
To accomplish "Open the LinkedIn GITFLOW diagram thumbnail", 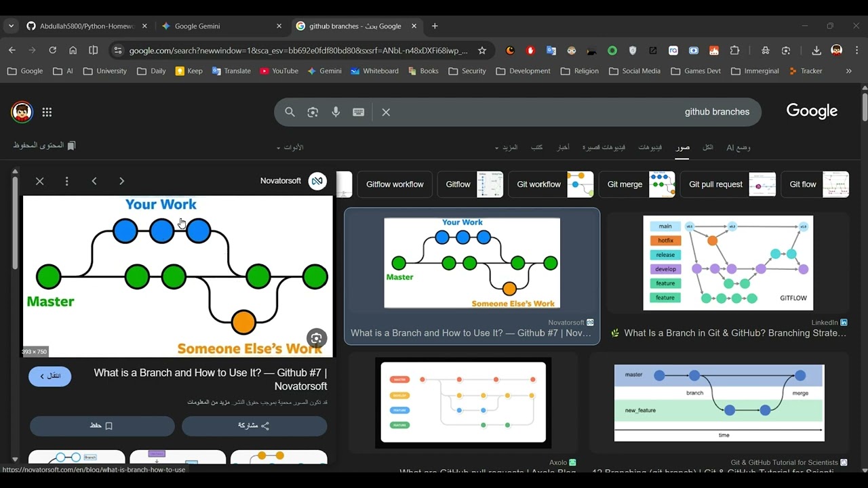I will click(728, 263).
